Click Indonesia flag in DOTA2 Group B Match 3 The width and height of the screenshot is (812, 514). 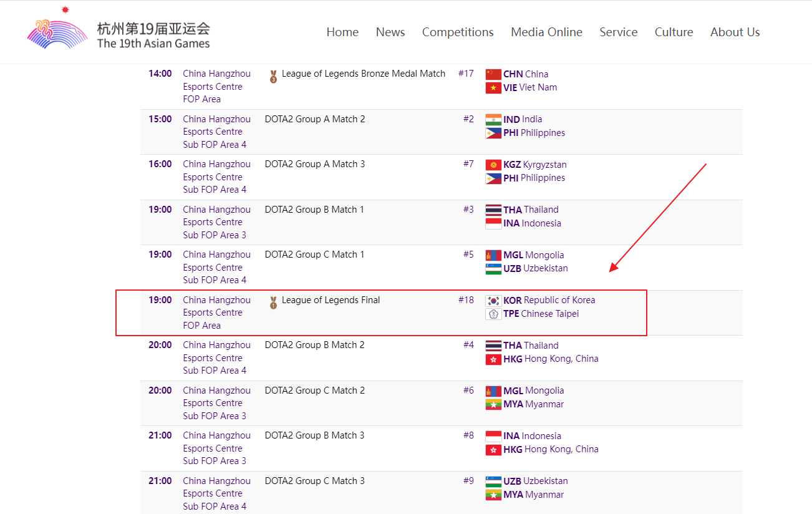493,436
